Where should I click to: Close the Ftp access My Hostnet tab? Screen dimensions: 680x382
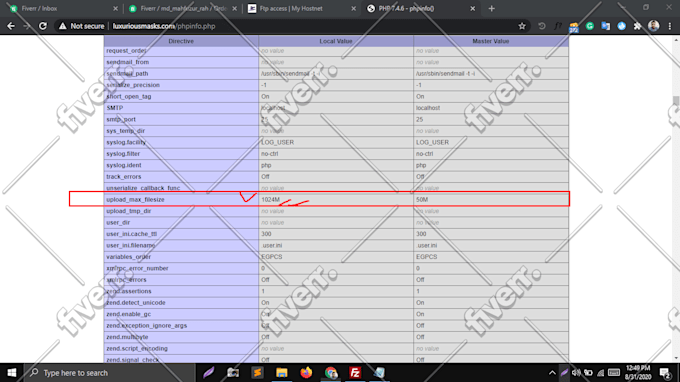click(353, 8)
